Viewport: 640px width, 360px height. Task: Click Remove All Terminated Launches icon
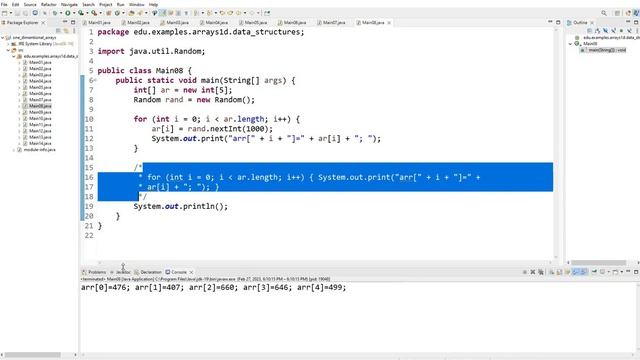(x=541, y=272)
